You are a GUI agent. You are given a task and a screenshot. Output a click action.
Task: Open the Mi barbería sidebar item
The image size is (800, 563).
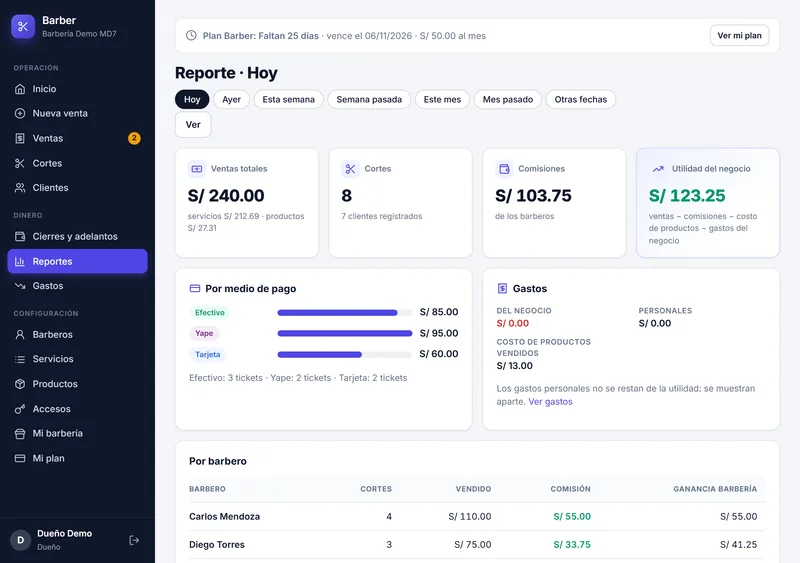point(78,433)
